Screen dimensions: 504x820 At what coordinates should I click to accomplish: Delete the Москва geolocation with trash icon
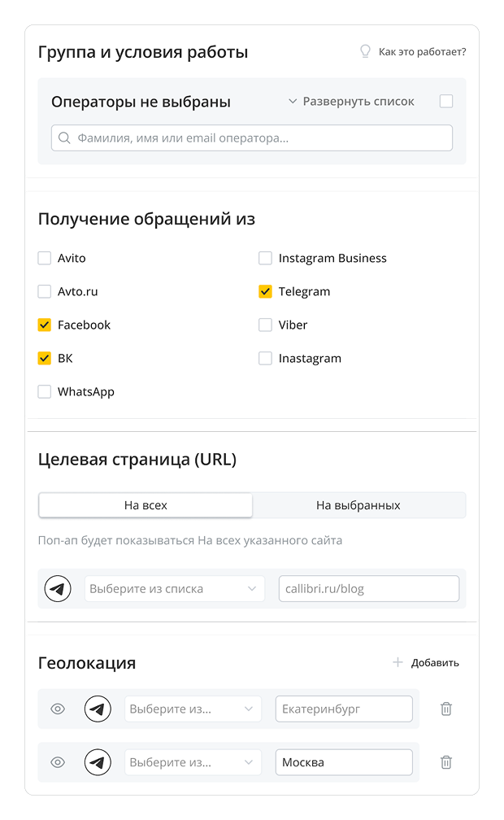coord(445,762)
